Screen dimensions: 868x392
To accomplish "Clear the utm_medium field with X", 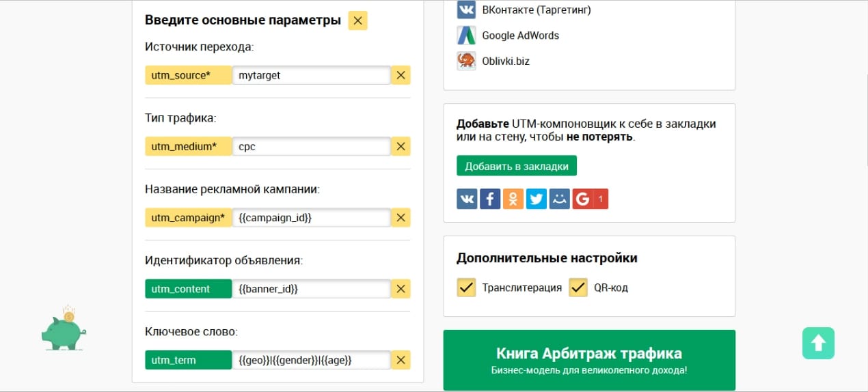I will click(x=401, y=146).
